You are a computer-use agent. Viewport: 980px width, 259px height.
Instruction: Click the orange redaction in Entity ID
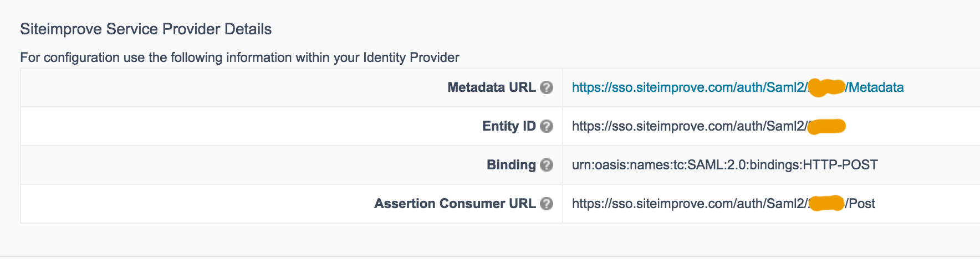click(826, 127)
